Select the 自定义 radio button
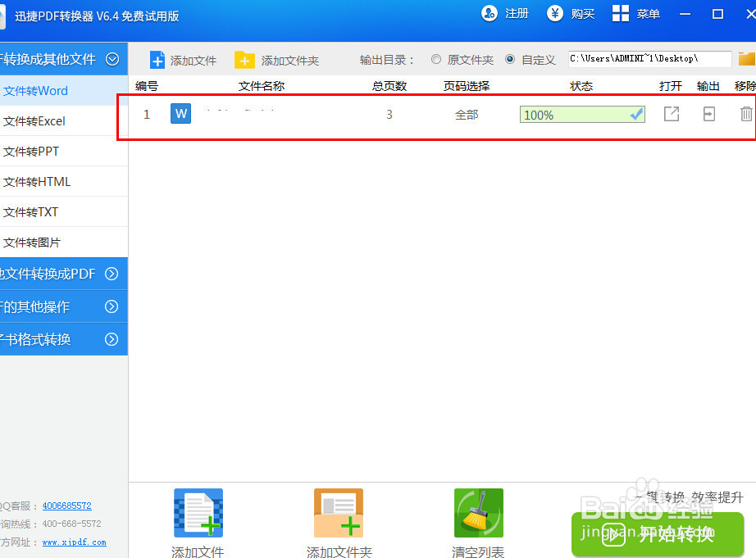The height and width of the screenshot is (558, 756). [510, 59]
